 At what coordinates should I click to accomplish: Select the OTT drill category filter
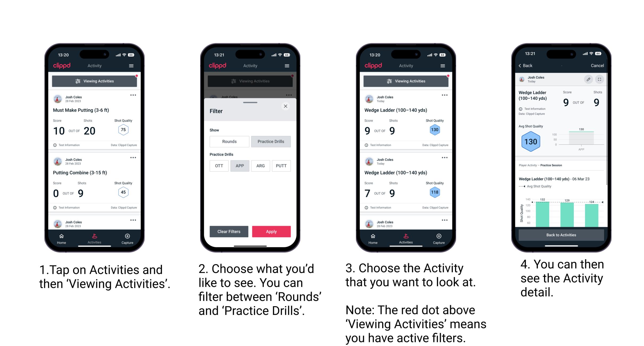tap(219, 166)
